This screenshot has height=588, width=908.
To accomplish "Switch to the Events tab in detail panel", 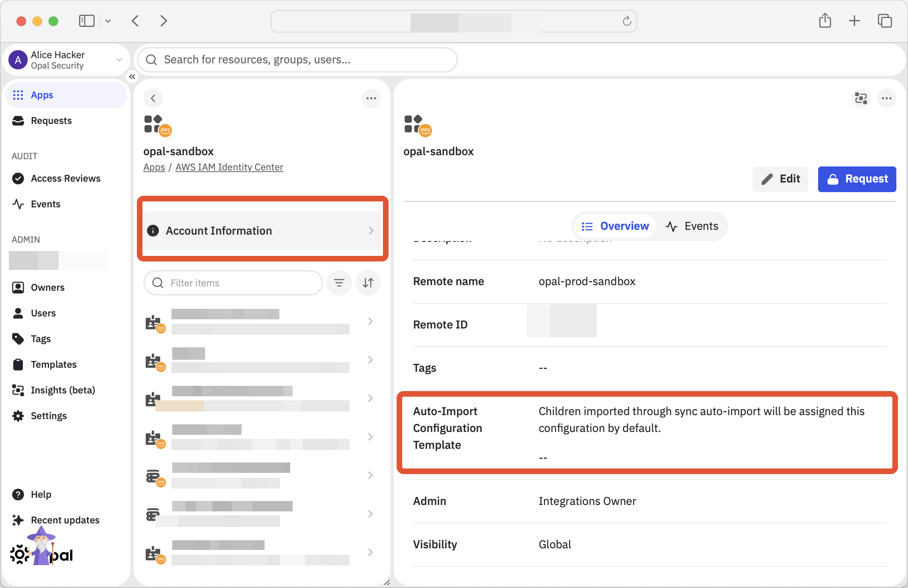I will (x=692, y=226).
